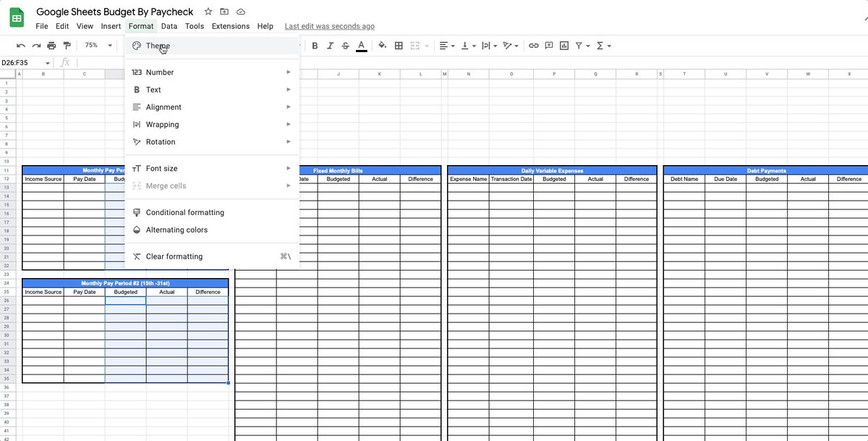Screen dimensions: 868x441
Task: Click the filter funnel icon
Action: click(x=579, y=46)
